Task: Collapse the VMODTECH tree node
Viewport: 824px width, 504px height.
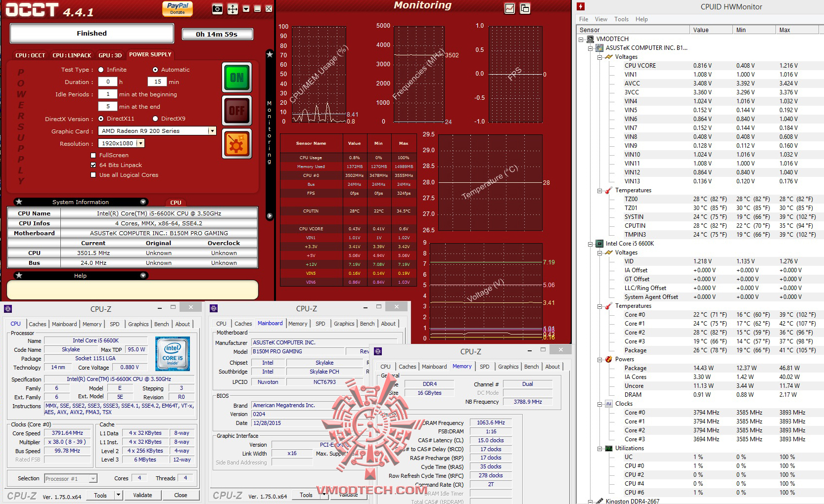Action: [581, 39]
